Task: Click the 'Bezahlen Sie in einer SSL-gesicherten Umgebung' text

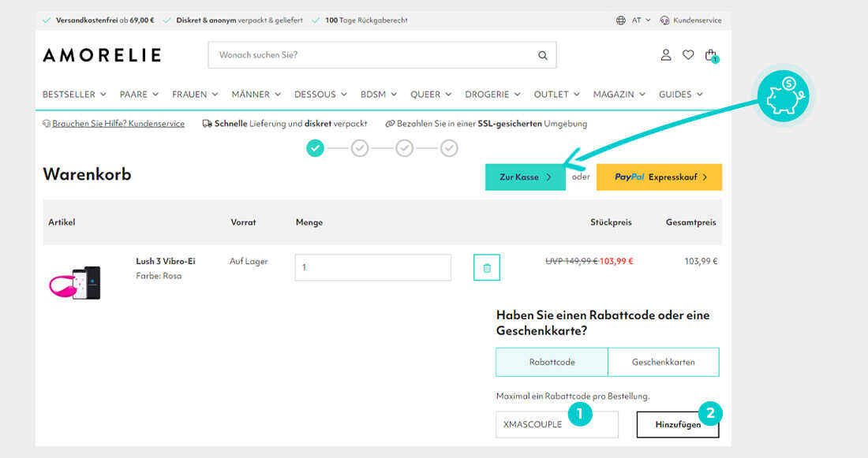Action: [492, 124]
